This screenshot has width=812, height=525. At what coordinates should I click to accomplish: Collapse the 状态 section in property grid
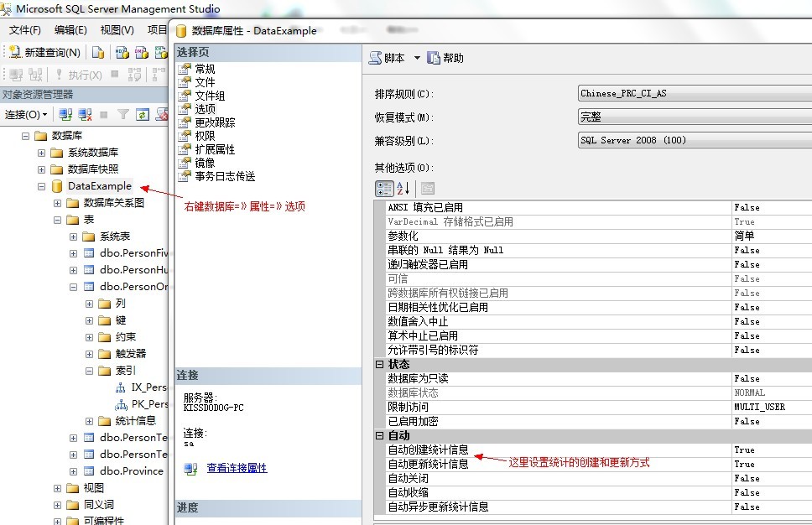pos(380,365)
